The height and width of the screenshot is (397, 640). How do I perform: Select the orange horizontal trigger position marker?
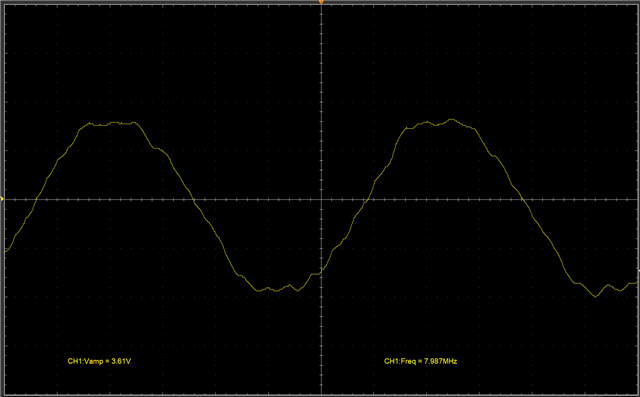coord(321,2)
